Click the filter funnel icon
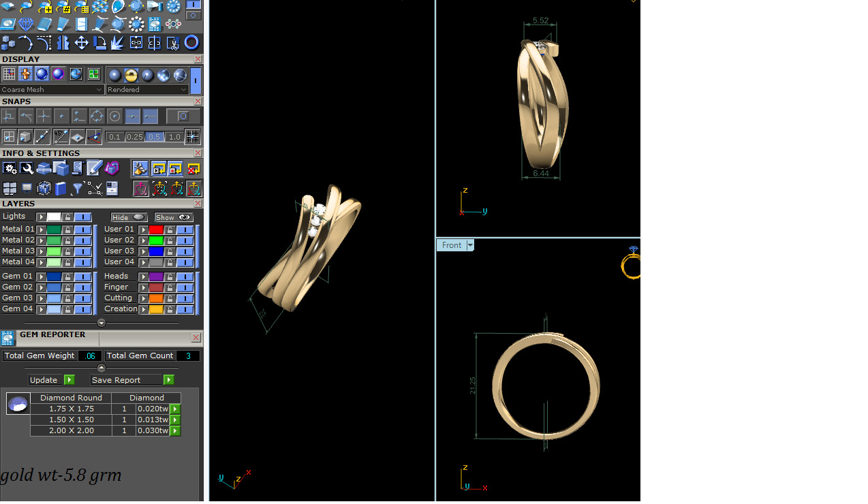This screenshot has width=868, height=504. [x=77, y=189]
